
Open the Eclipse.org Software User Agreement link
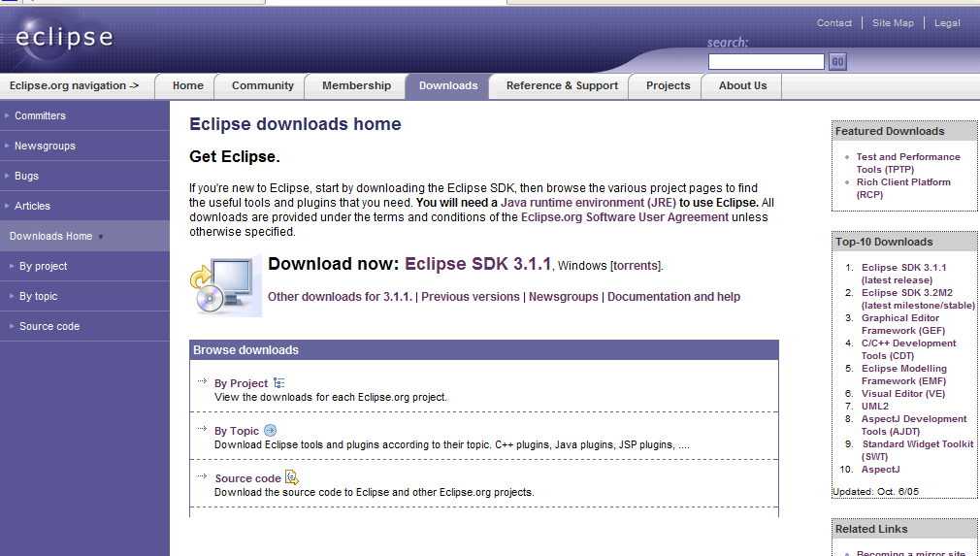tap(624, 216)
